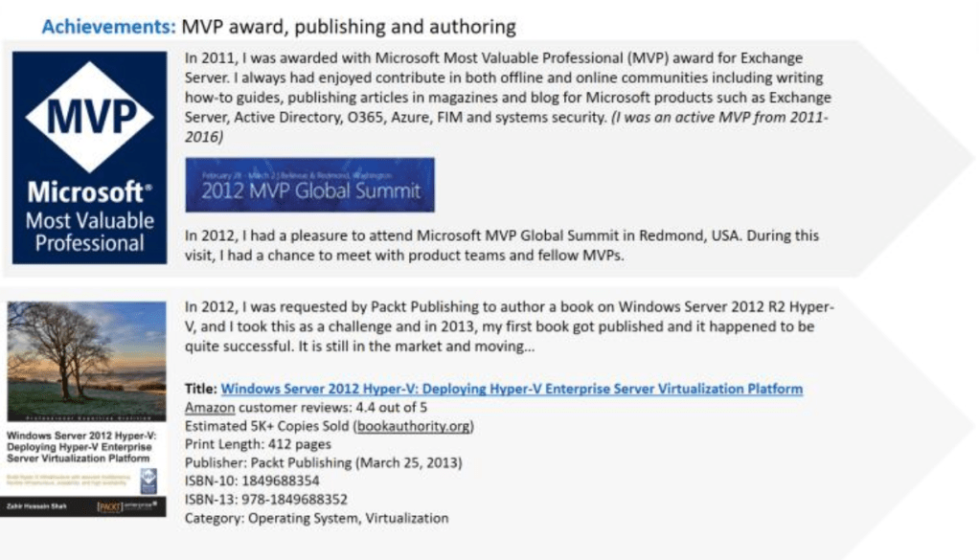Open the Windows Server 2012 Hyper-V title link

512,389
